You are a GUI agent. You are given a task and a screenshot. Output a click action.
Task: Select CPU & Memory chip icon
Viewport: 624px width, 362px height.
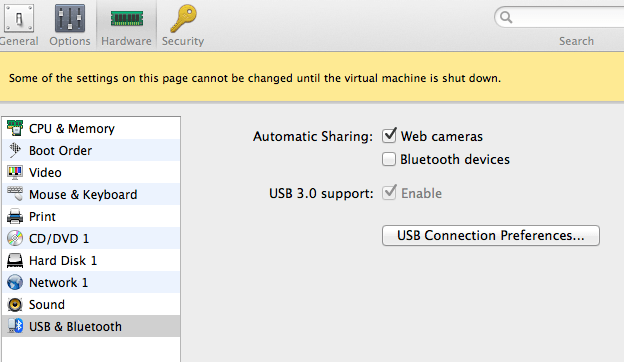tap(15, 128)
